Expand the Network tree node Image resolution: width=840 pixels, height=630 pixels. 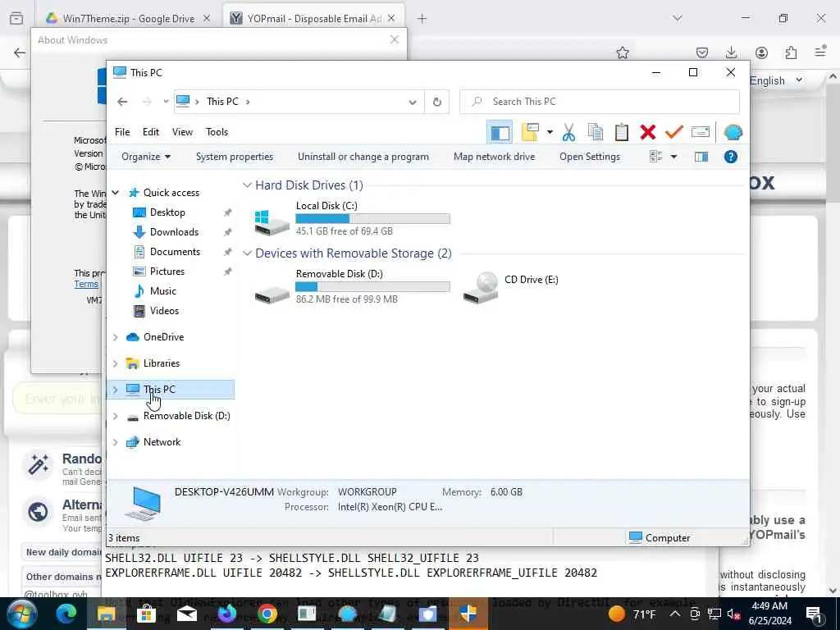click(x=115, y=442)
